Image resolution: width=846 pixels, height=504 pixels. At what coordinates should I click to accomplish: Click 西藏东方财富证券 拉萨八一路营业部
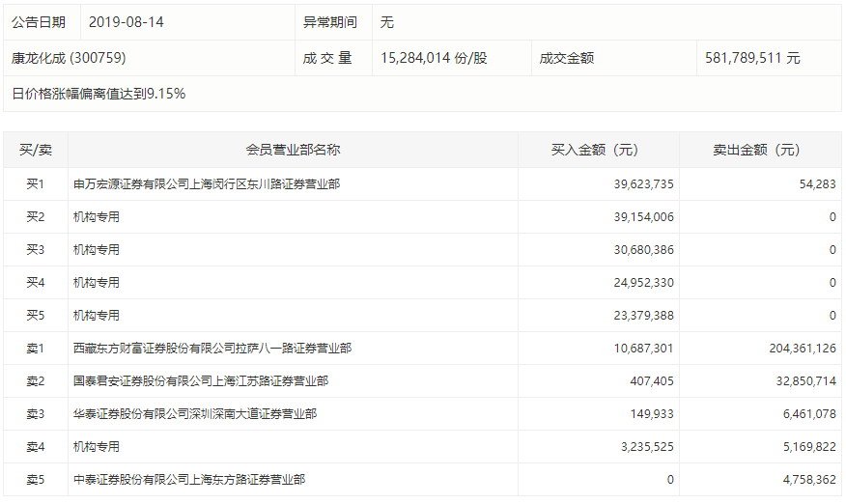click(212, 349)
